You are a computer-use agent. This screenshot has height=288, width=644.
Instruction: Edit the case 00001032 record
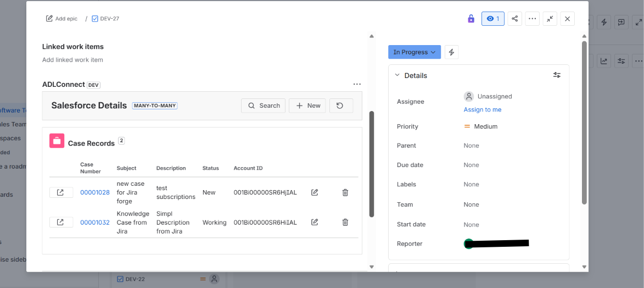pyautogui.click(x=315, y=222)
